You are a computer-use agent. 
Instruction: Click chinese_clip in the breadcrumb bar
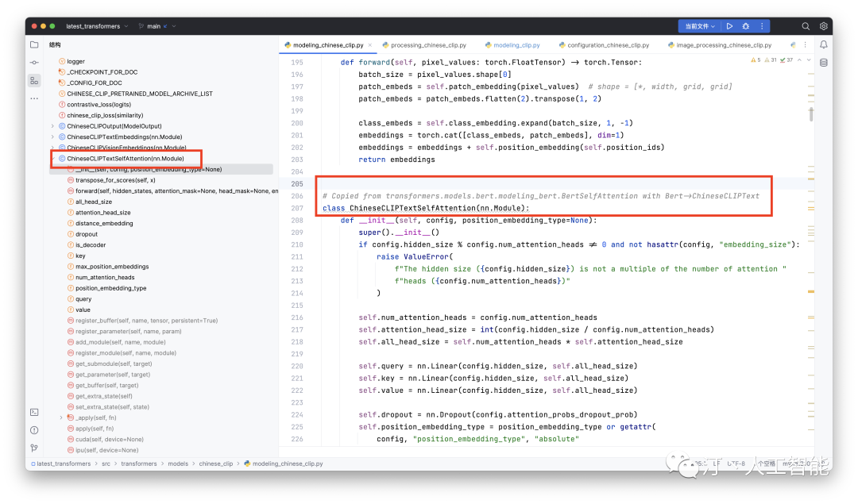coord(215,464)
